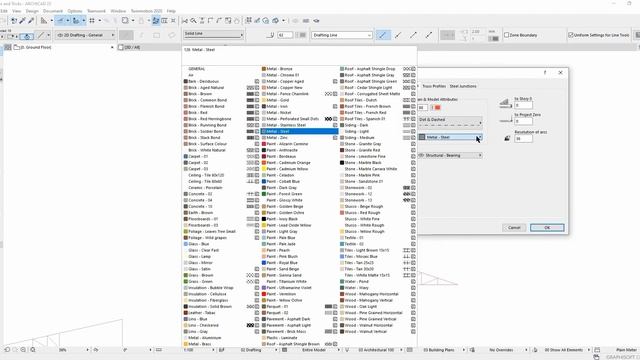Viewport: 640px width, 360px height.
Task: Toggle the arrow icon beside Metal - Zinc
Action: pos(335,138)
